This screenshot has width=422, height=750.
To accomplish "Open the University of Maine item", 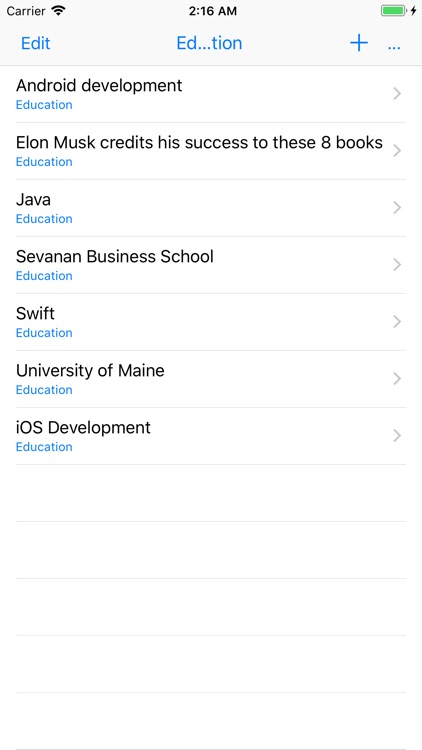I will coord(211,379).
